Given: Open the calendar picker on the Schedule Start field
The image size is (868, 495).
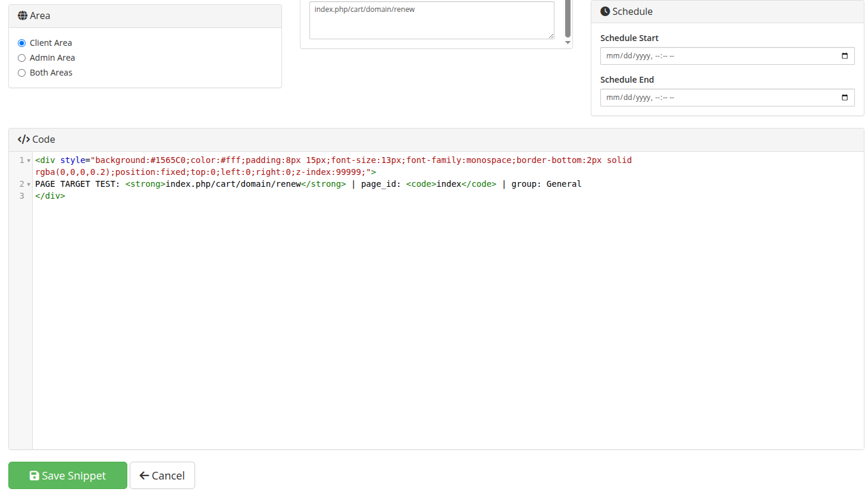Looking at the screenshot, I should (x=845, y=55).
